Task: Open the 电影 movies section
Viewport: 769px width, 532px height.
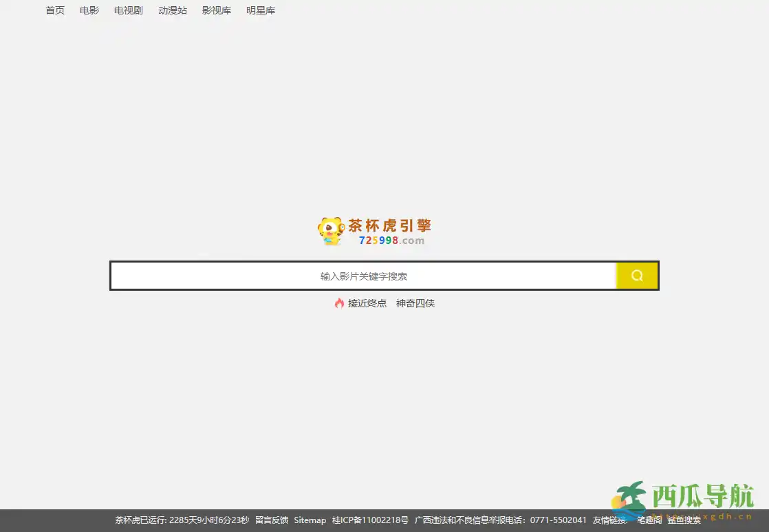Action: click(x=89, y=10)
